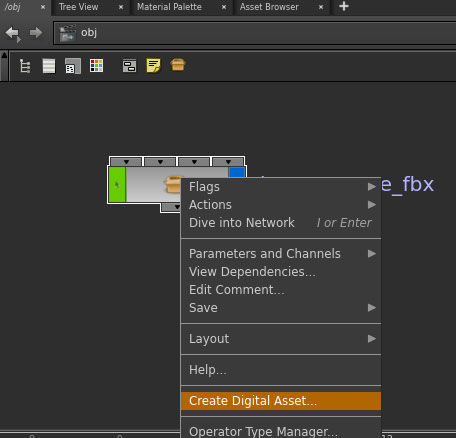Add a new pane tab with plus
The image size is (456, 438).
344,6
